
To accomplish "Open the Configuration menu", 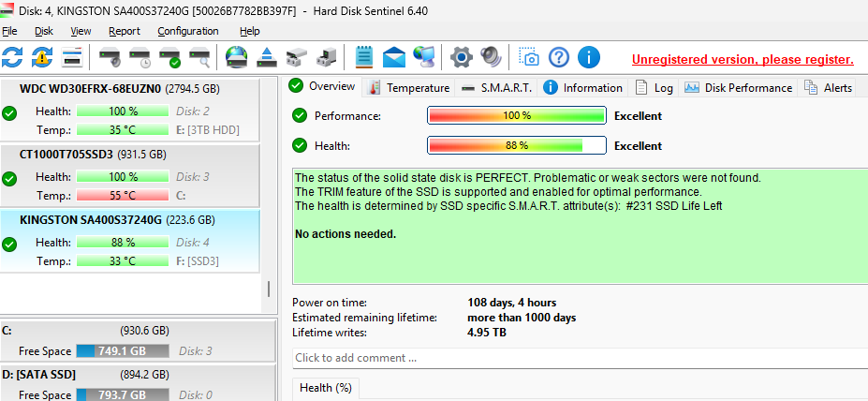I will coord(188,31).
